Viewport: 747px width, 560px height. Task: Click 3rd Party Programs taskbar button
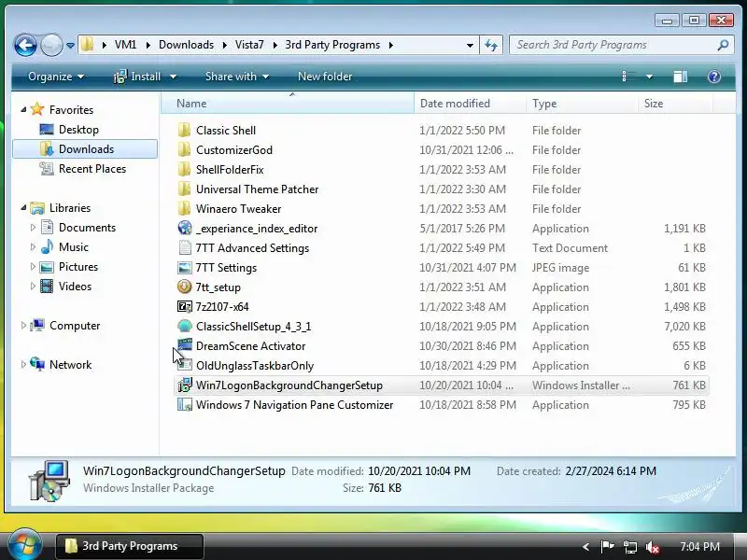(129, 546)
